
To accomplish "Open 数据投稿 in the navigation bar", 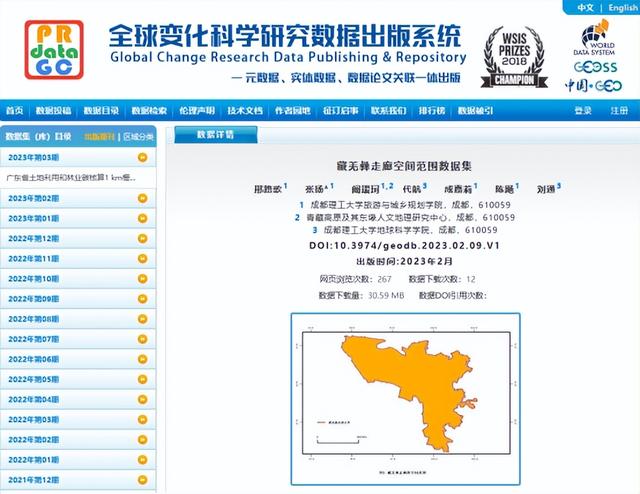I will (53, 110).
